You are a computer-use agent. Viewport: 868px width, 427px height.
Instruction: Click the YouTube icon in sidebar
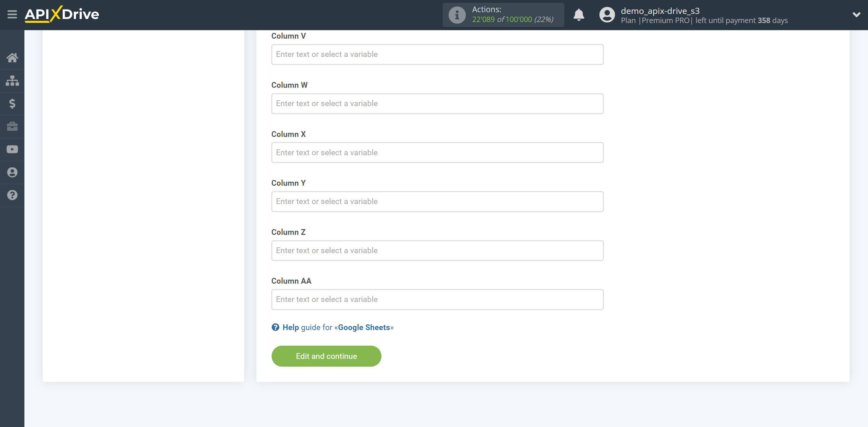pos(12,149)
